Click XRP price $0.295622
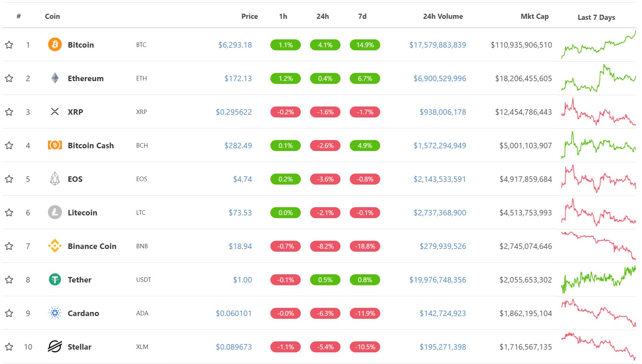The height and width of the screenshot is (364, 642). [x=234, y=112]
